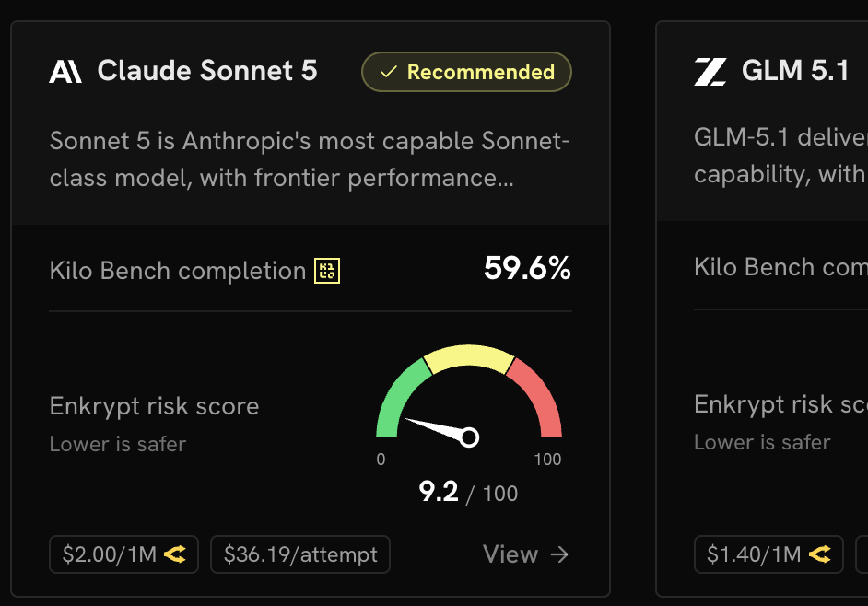Screen dimensions: 868x606
Task: Click the Recommended badge
Action: point(466,72)
